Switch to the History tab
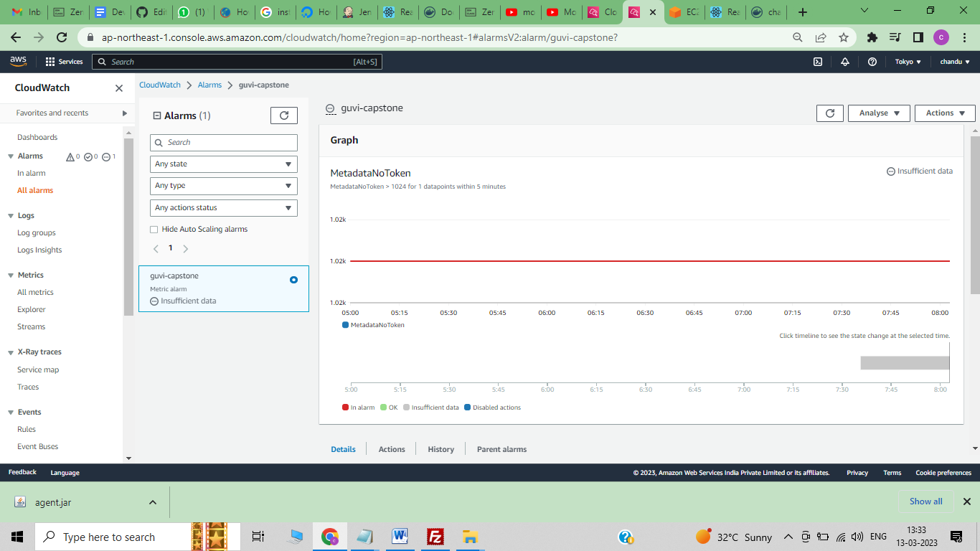This screenshot has width=980, height=551. [x=440, y=448]
